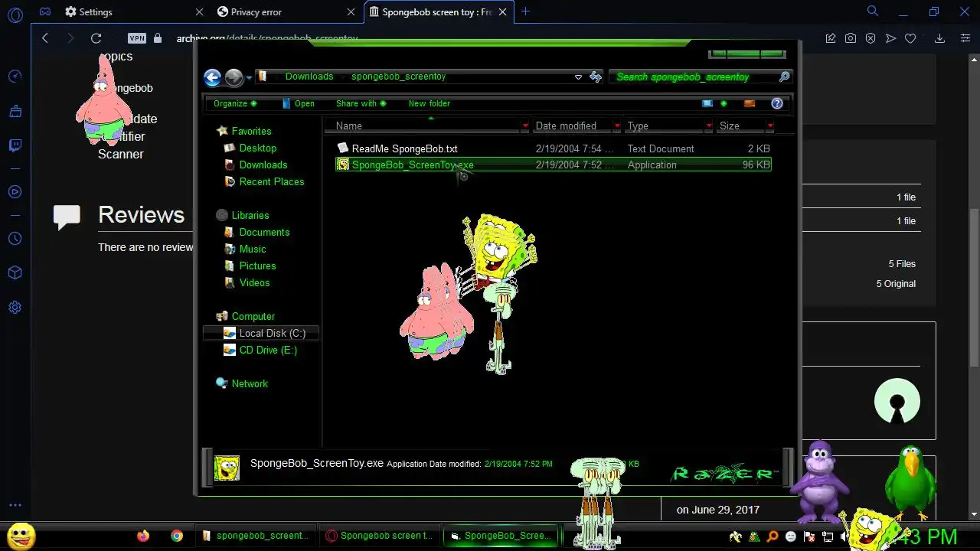980x551 pixels.
Task: Expand the address bar history dropdown
Action: pyautogui.click(x=578, y=77)
